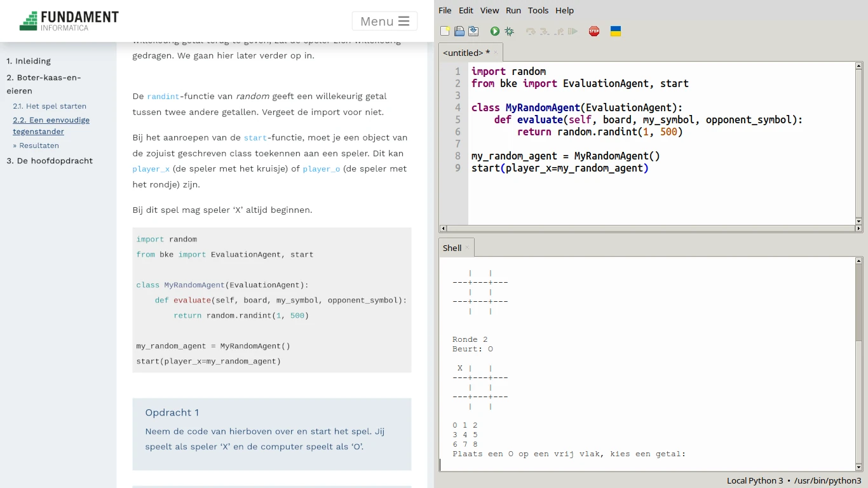The width and height of the screenshot is (868, 488).
Task: Create a new file in Thonny
Action: click(x=445, y=30)
